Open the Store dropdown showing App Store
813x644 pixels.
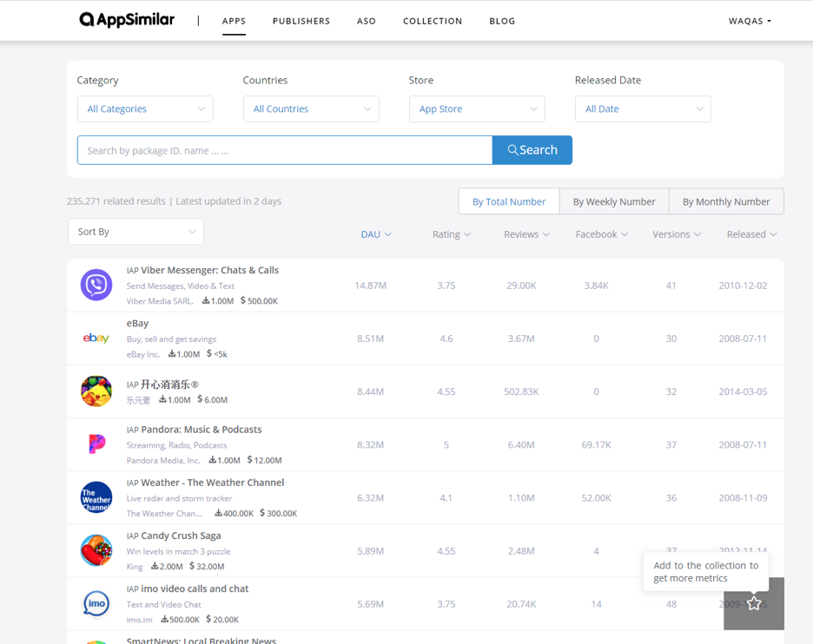click(x=477, y=108)
